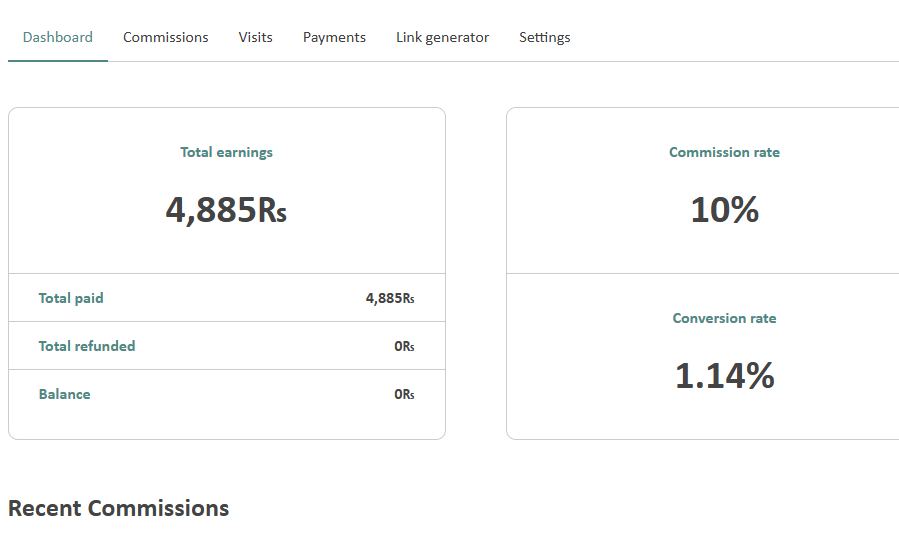Click the Rs currency suffix on the large earnings figure
Viewport: 899px width, 558px height.
(x=273, y=212)
